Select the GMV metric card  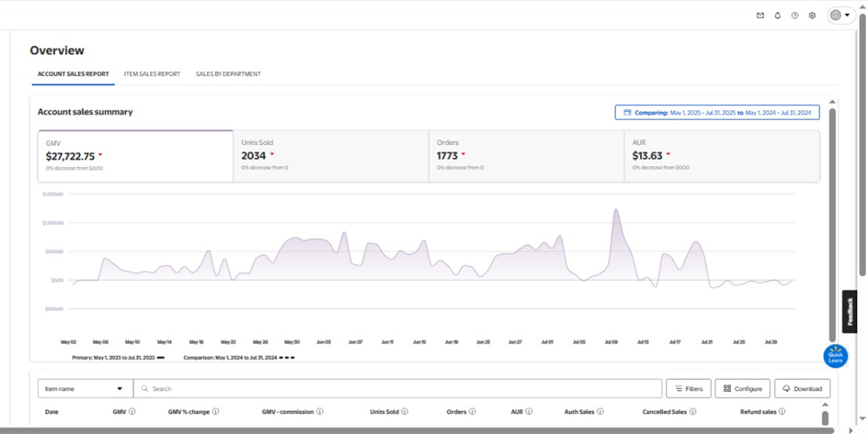point(135,156)
